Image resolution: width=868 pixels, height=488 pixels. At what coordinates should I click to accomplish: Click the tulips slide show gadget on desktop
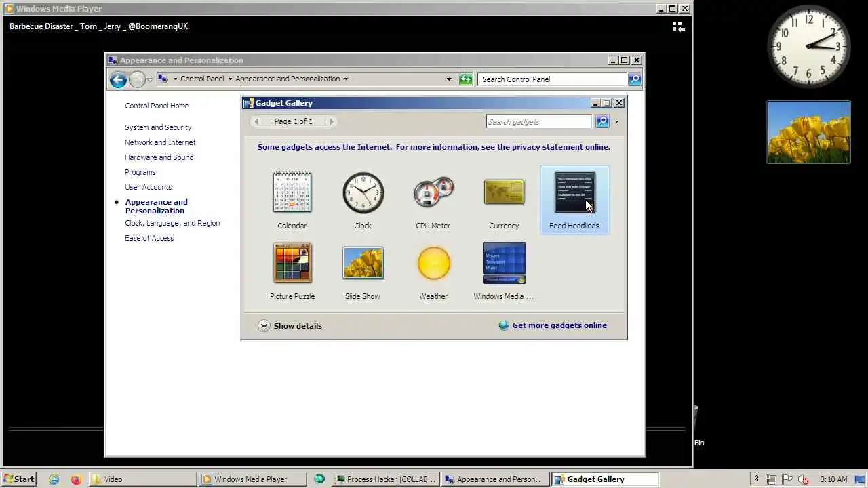point(808,132)
